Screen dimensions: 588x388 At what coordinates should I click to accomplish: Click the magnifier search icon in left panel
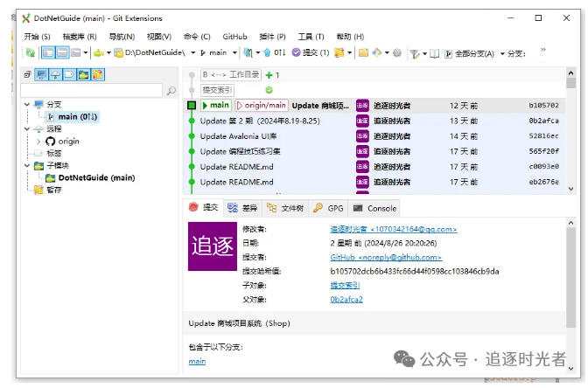click(171, 91)
